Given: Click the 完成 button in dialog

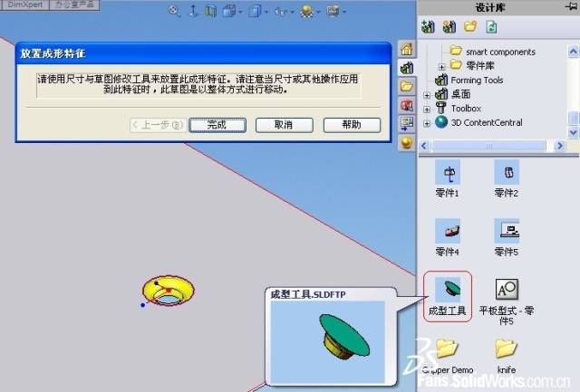Looking at the screenshot, I should [217, 125].
